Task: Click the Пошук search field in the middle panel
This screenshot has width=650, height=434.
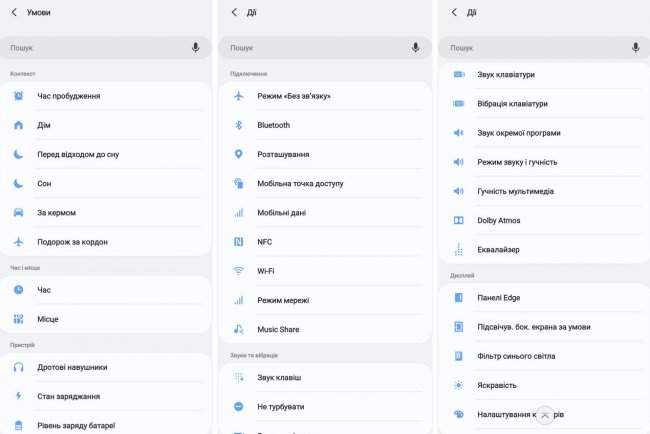Action: [310, 48]
